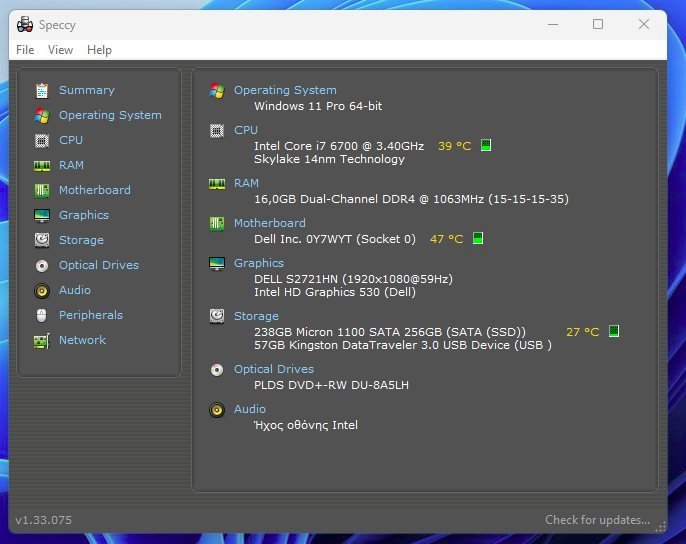Click Intel HD Graphics 530 (Dell) text
The width and height of the screenshot is (686, 544).
335,292
